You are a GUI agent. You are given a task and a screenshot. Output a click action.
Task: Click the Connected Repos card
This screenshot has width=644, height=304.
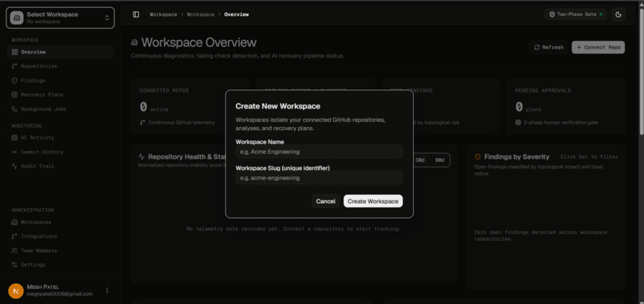point(190,107)
